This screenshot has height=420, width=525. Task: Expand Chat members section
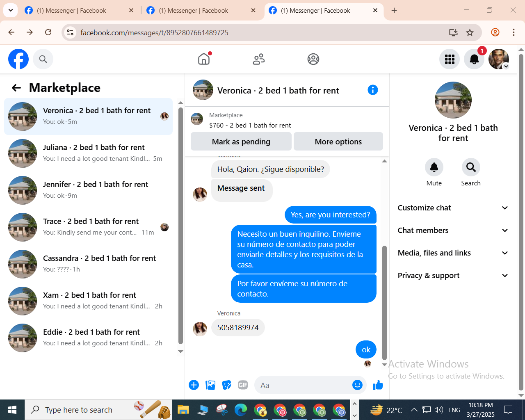453,231
